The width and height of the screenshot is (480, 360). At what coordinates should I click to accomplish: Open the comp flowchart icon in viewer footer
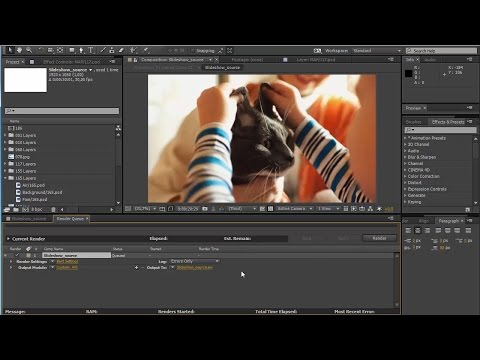click(370, 209)
